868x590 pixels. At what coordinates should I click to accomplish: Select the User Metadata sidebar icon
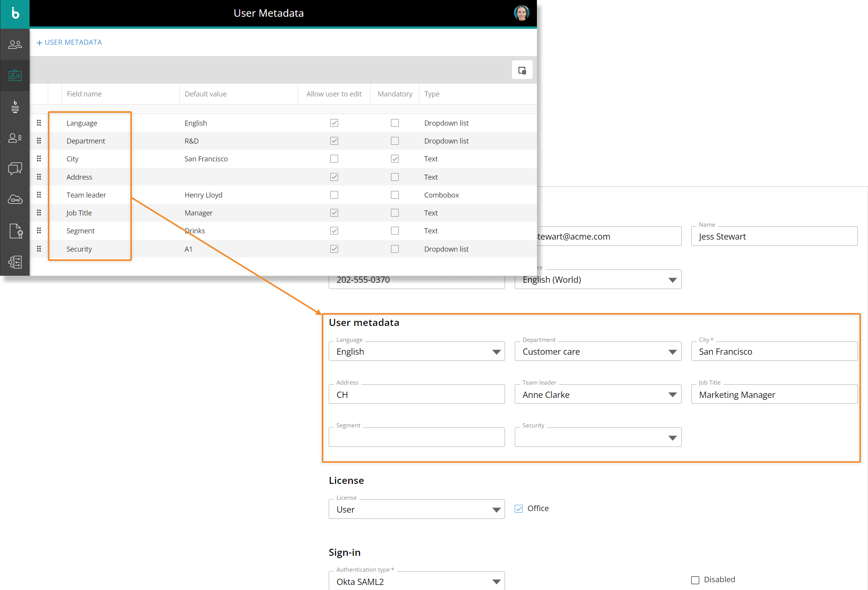coord(15,75)
